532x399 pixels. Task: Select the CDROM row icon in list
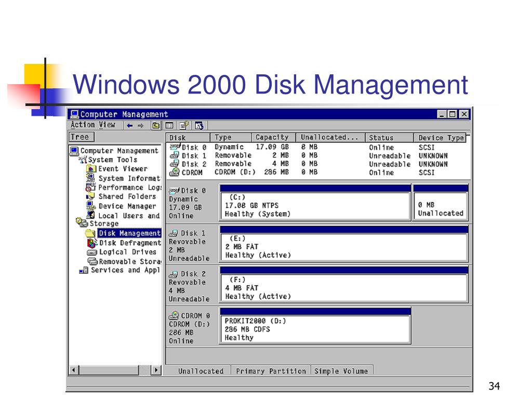(175, 172)
